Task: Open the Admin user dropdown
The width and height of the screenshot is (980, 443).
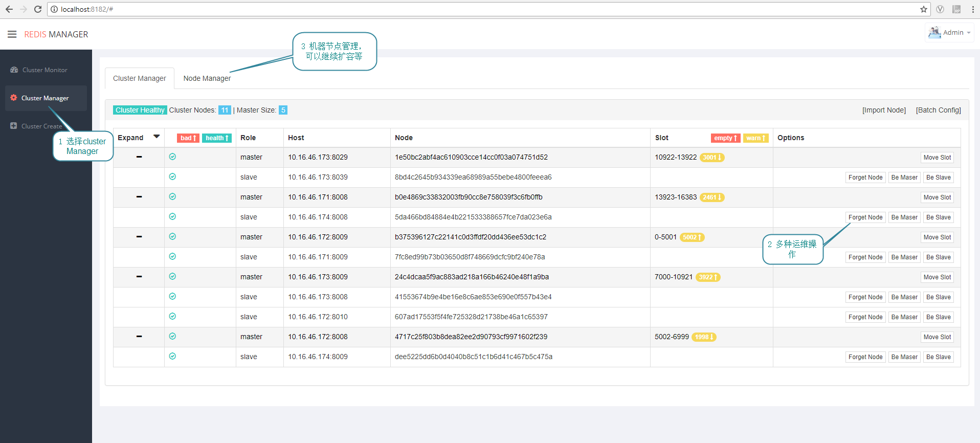Action: [949, 32]
